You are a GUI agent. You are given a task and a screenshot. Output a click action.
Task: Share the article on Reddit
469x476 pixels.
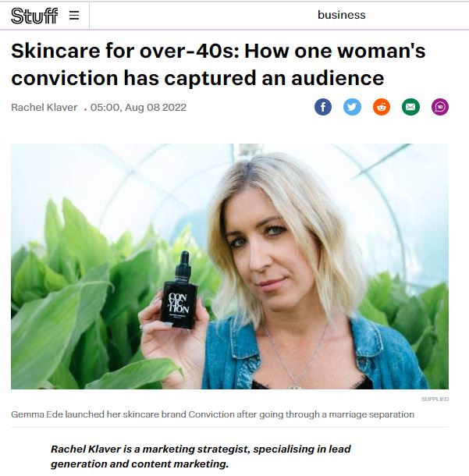pos(382,107)
